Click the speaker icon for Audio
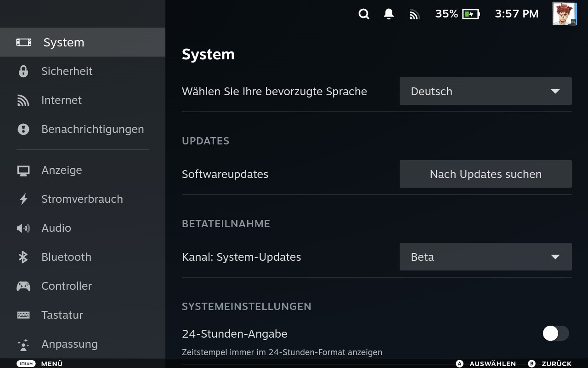The height and width of the screenshot is (368, 588). tap(23, 228)
